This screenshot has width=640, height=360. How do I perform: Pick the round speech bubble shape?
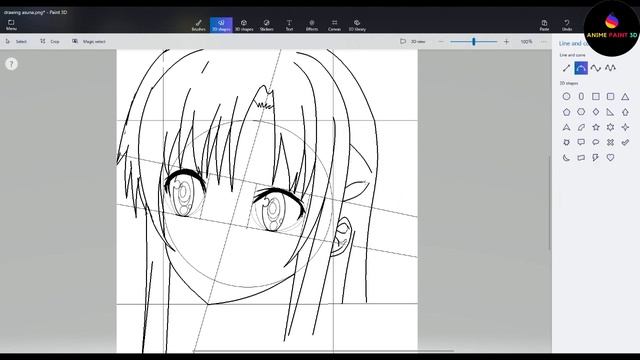click(x=596, y=142)
